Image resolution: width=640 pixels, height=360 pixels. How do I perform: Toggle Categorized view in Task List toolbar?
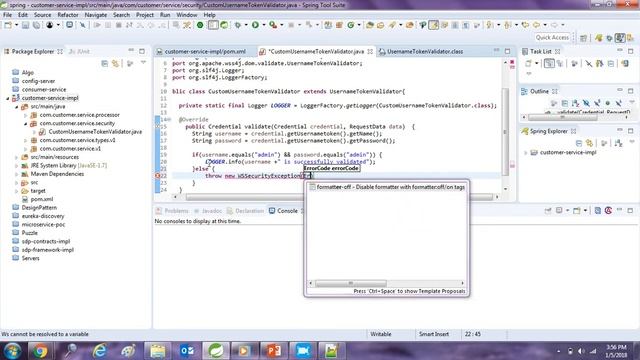coord(549,63)
